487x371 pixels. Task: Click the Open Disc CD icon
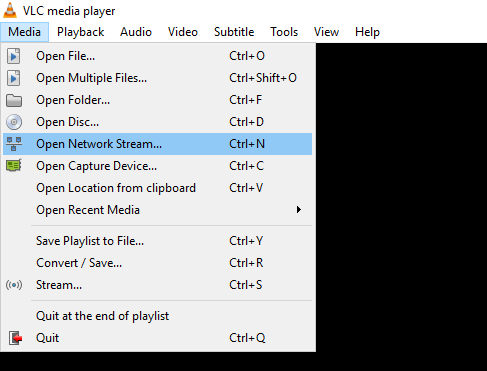pos(14,122)
